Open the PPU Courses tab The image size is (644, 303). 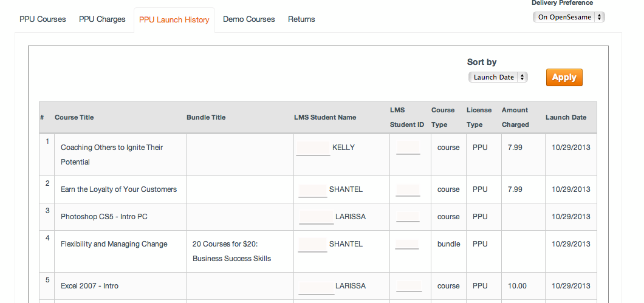[x=43, y=19]
